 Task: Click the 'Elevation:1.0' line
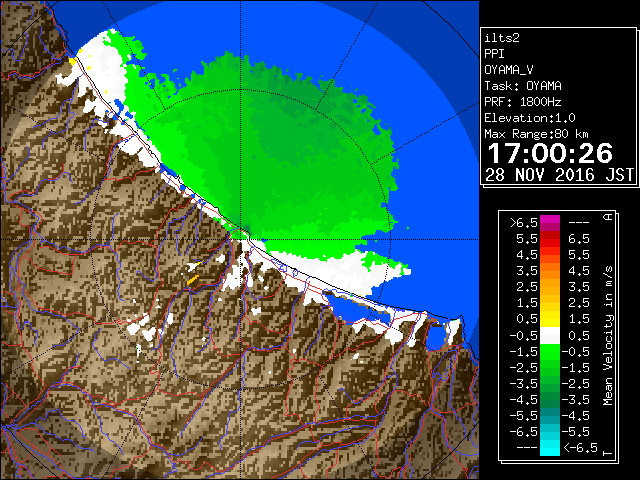coord(530,118)
